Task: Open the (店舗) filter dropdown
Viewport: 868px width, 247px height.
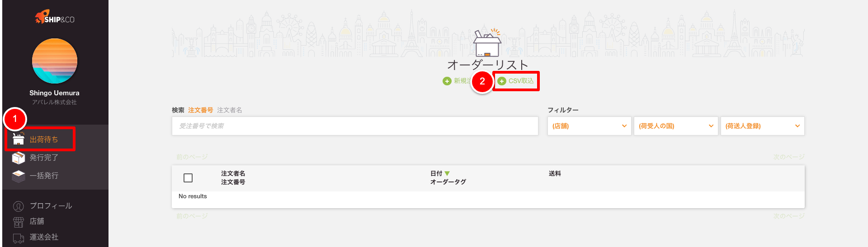Action: coord(589,126)
